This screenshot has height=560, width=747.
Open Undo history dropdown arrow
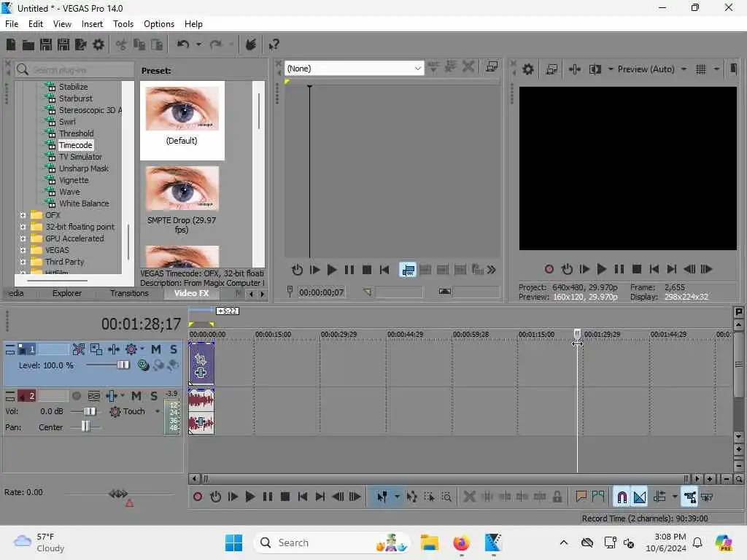coord(198,44)
